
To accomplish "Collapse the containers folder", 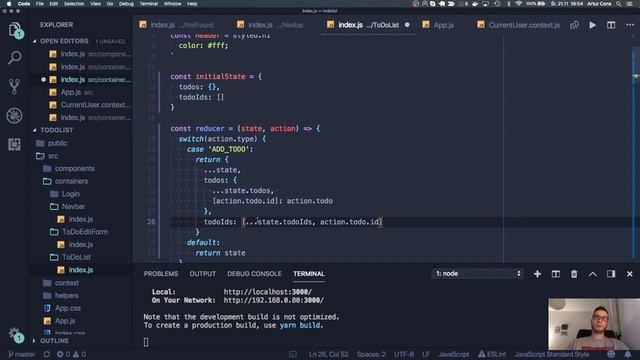I will click(71, 181).
